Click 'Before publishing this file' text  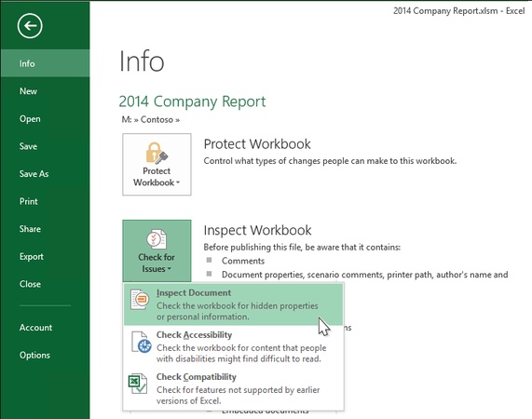coord(302,247)
